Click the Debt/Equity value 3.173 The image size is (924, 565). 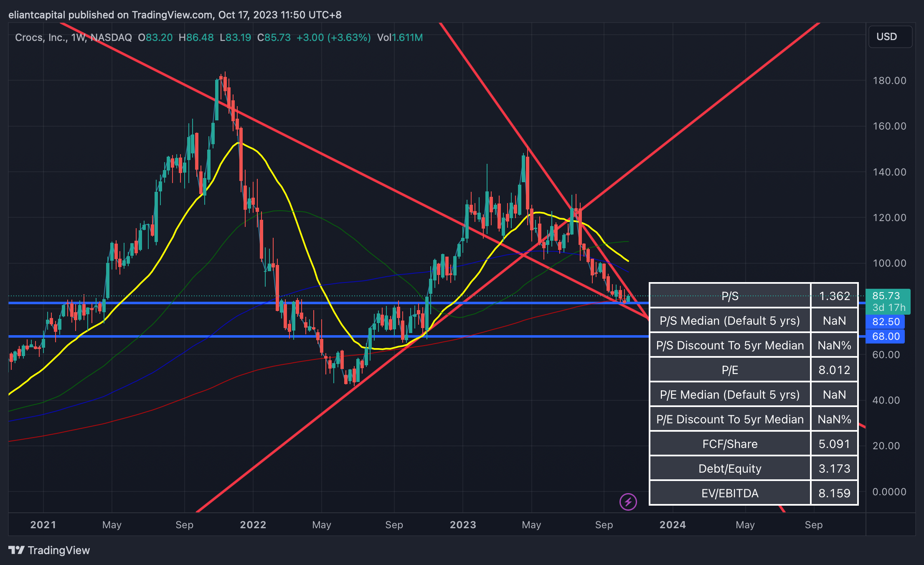point(834,468)
